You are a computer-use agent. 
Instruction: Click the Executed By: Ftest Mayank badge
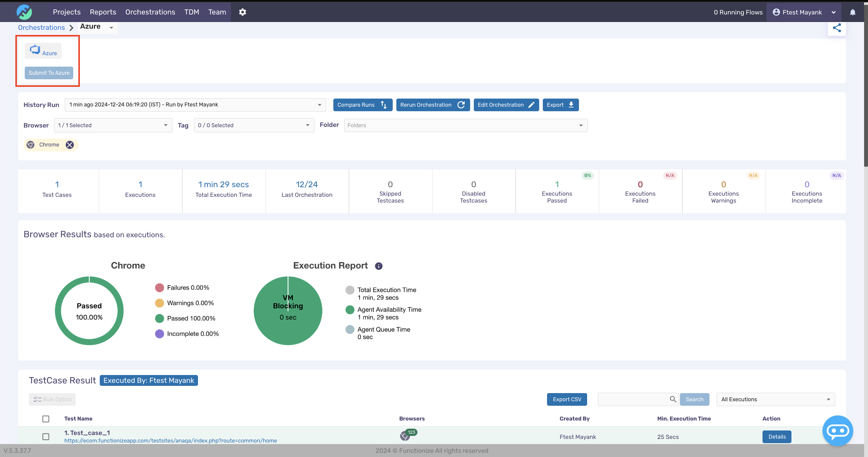(149, 380)
